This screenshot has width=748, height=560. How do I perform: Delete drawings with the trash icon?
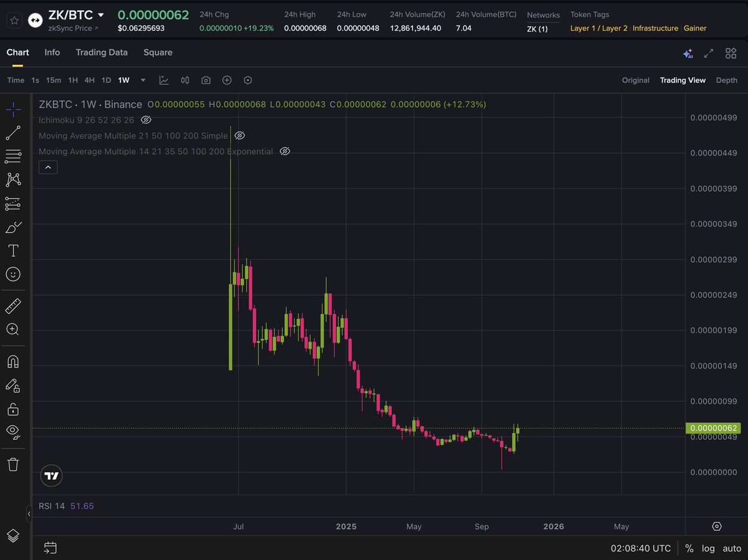[13, 464]
